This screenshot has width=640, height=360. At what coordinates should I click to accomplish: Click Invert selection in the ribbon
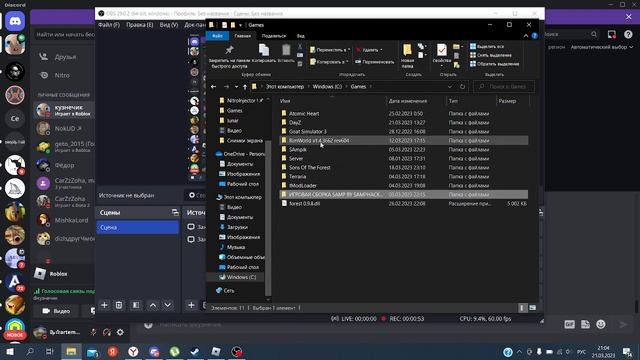(494, 64)
